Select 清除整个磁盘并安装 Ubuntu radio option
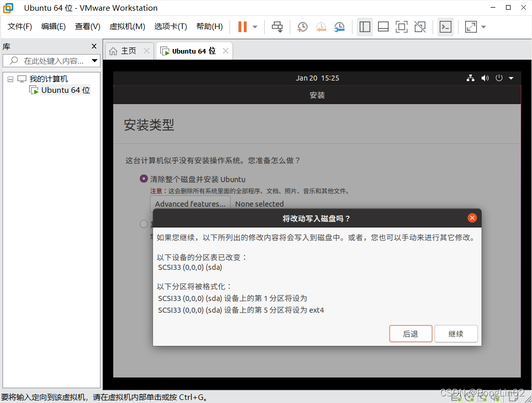The width and height of the screenshot is (532, 403). click(x=143, y=179)
